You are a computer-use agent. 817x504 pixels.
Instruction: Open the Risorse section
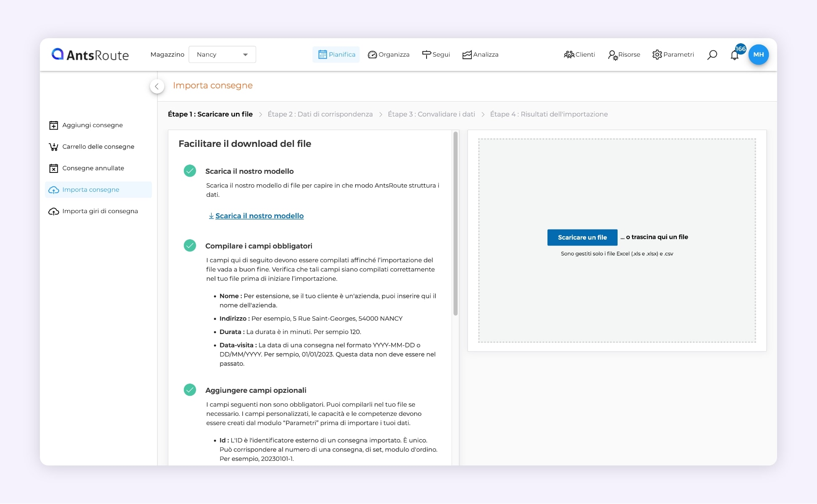(x=624, y=54)
